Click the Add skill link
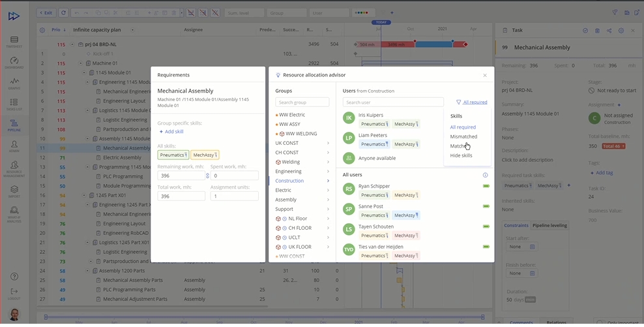 click(171, 131)
